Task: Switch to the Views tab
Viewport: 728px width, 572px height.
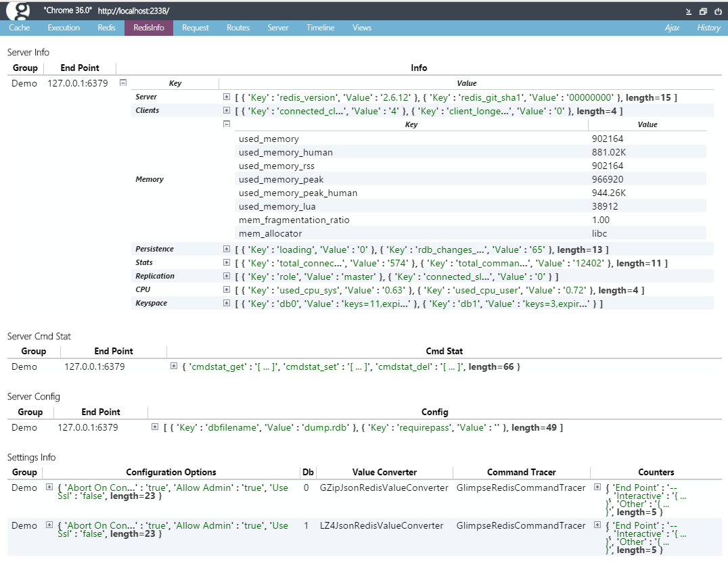Action: click(362, 28)
